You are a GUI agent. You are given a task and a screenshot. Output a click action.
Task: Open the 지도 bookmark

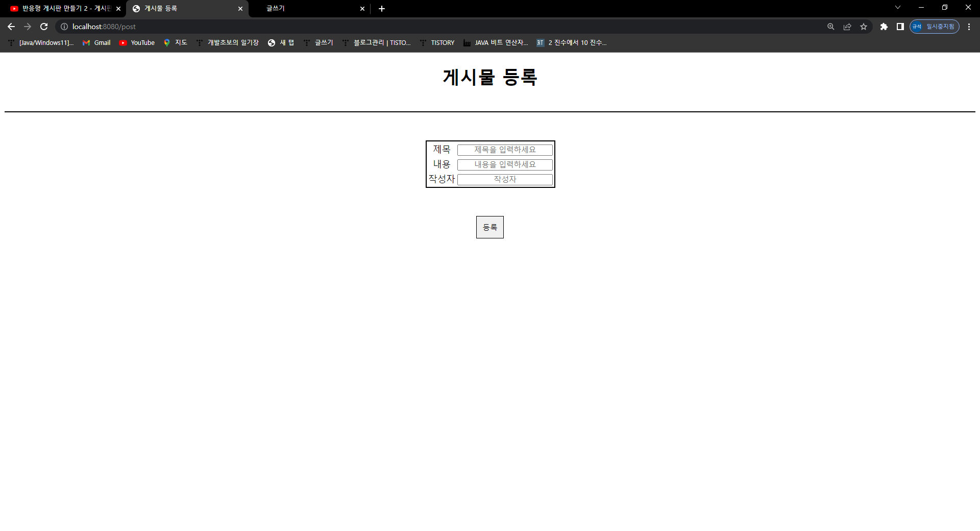176,43
